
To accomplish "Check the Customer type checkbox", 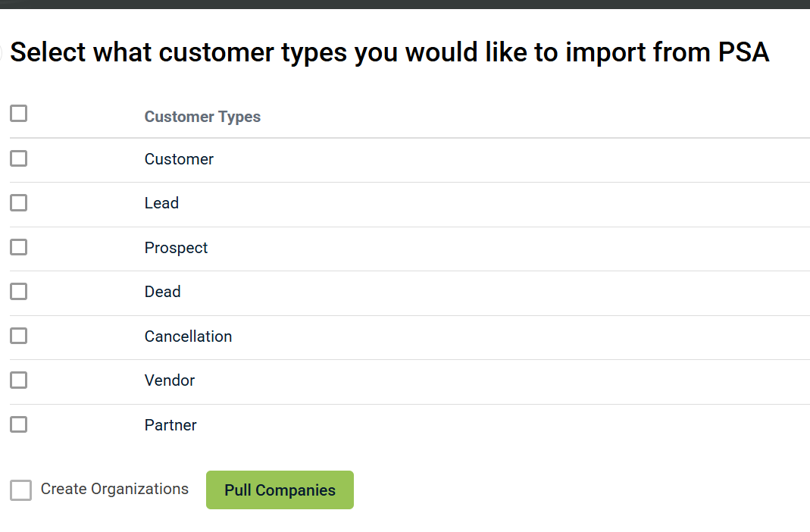I will (19, 158).
